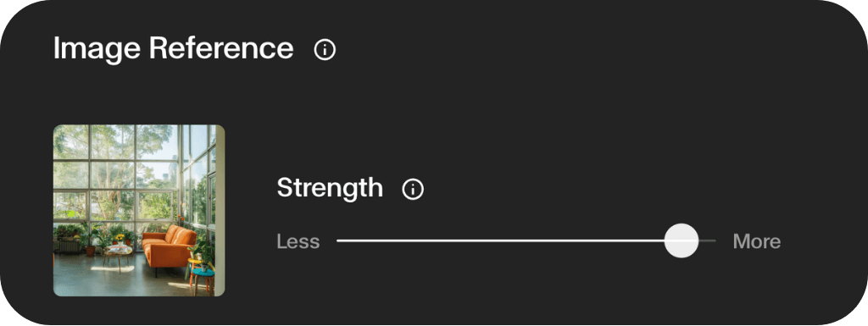868x326 pixels.
Task: Click the Less label of the slider
Action: 298,241
